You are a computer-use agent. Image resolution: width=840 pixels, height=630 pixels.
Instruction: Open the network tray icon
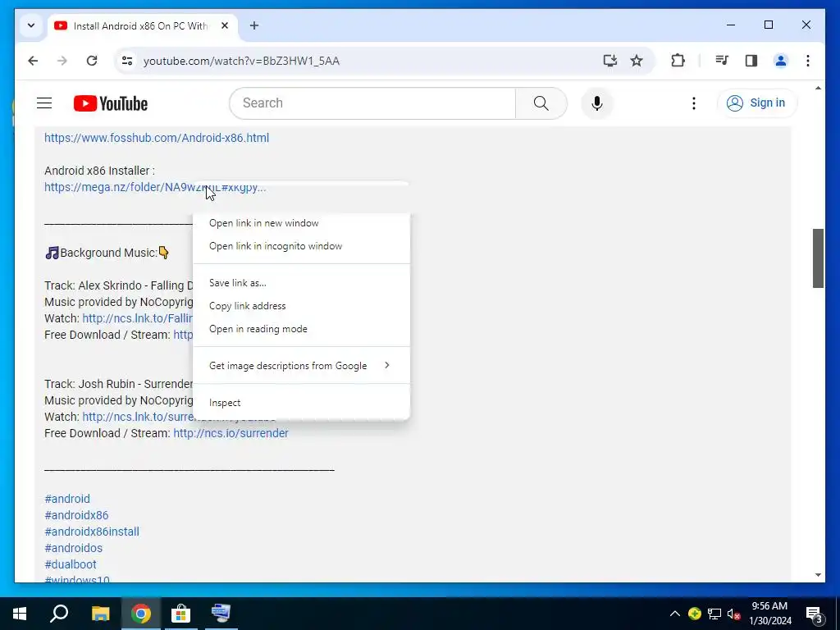click(714, 614)
